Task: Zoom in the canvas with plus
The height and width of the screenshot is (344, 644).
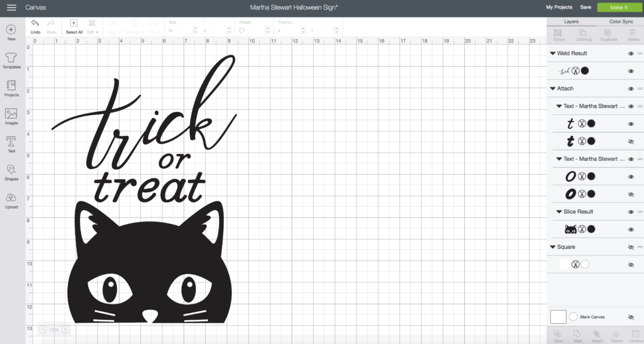Action: click(x=65, y=330)
